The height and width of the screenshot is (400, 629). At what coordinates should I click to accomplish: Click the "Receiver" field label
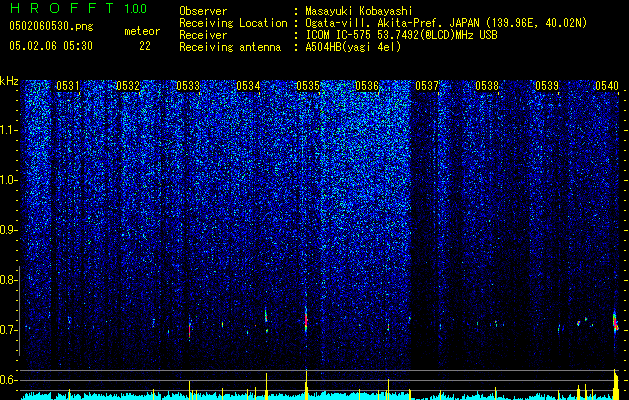click(x=203, y=35)
